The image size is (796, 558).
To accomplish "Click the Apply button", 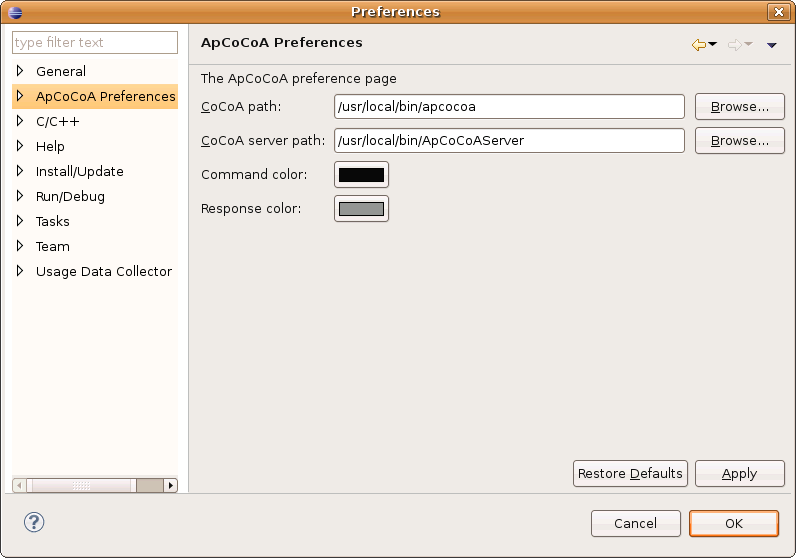I will point(740,473).
